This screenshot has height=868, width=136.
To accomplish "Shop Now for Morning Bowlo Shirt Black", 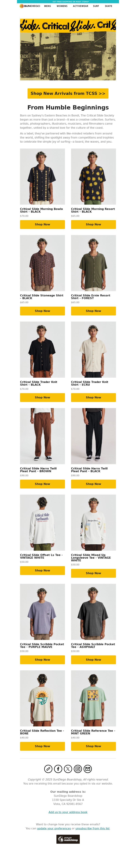I will tap(42, 224).
